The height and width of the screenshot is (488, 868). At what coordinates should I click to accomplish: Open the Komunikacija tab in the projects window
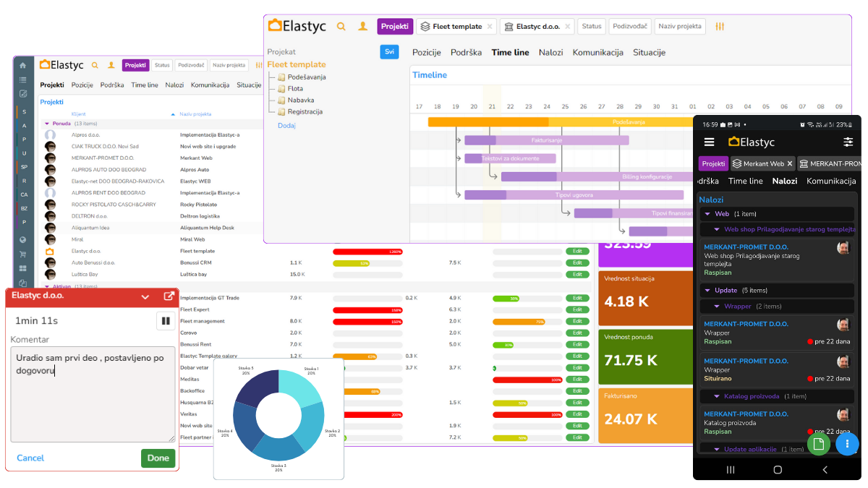pyautogui.click(x=210, y=85)
